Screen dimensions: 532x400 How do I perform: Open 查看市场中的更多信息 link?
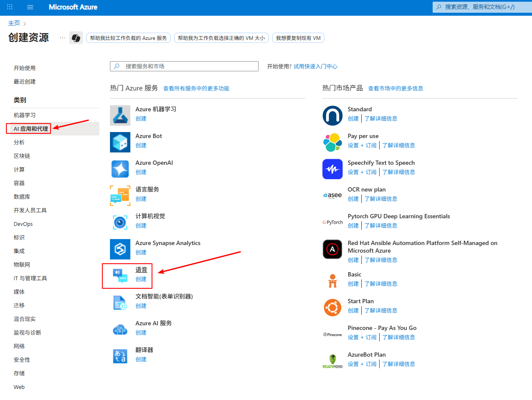click(396, 88)
